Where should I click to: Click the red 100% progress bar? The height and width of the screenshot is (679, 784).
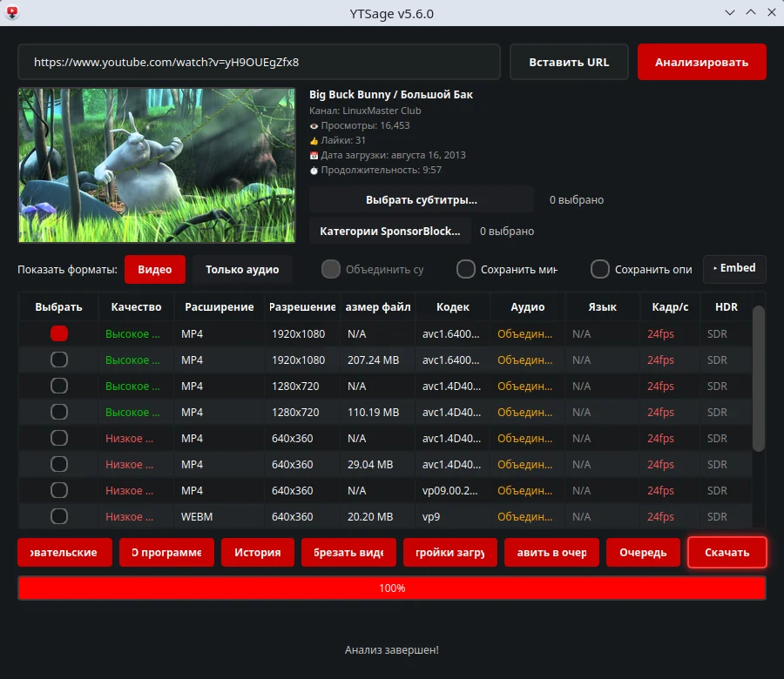point(392,588)
